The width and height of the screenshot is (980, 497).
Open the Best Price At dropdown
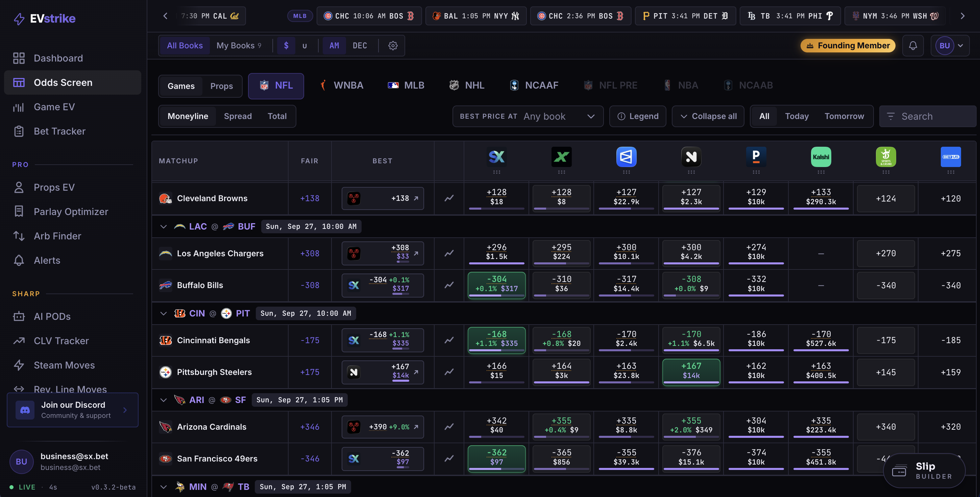(528, 116)
